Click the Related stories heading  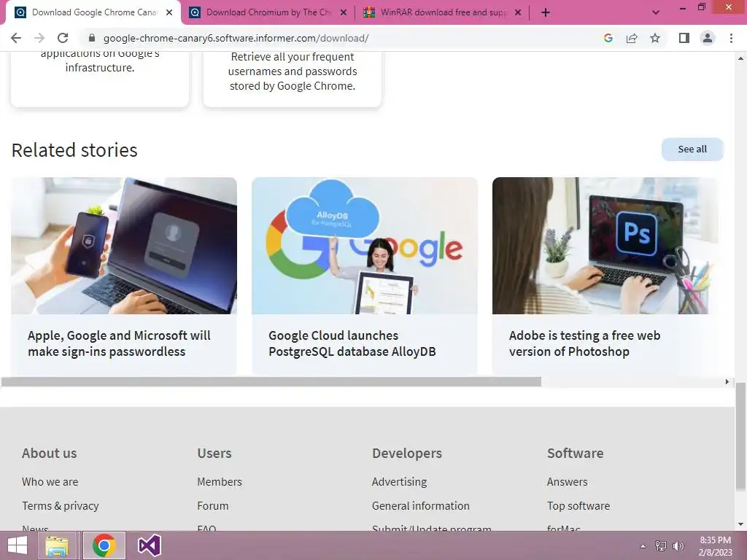tap(74, 150)
